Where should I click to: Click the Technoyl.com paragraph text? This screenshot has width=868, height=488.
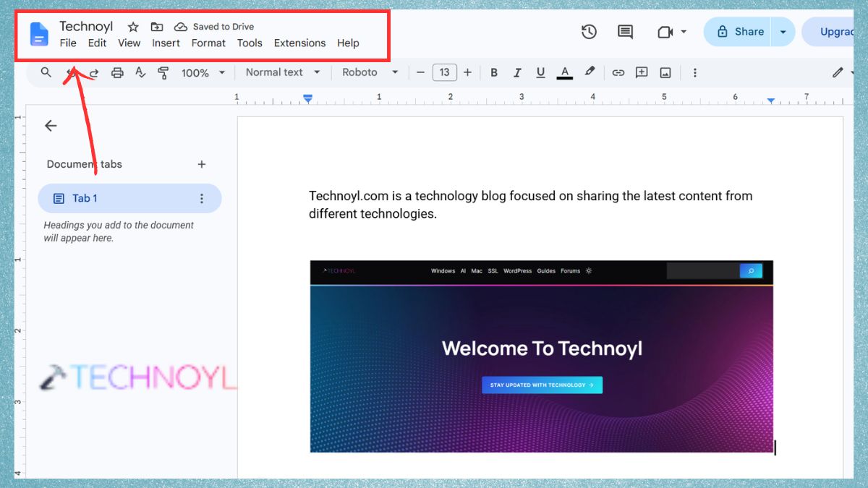click(530, 205)
